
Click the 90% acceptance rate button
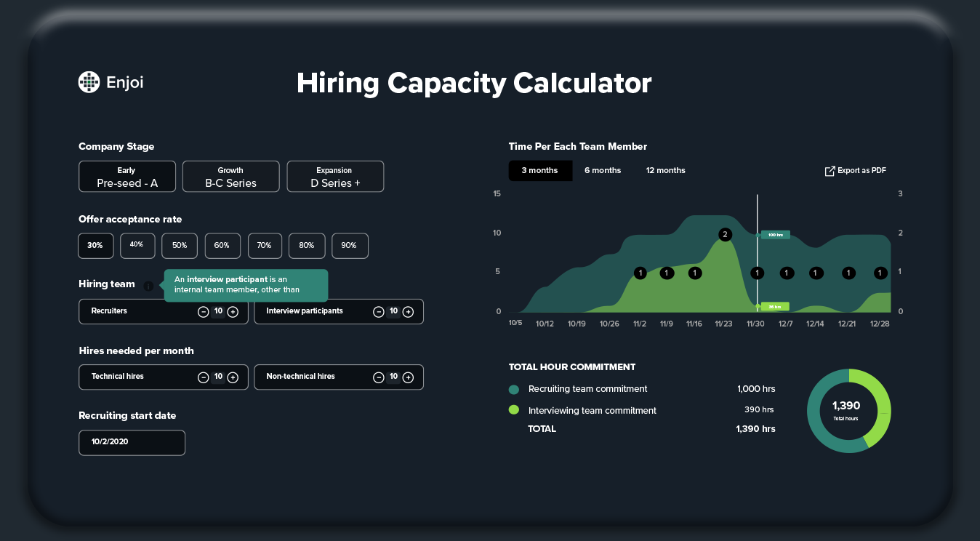point(350,246)
